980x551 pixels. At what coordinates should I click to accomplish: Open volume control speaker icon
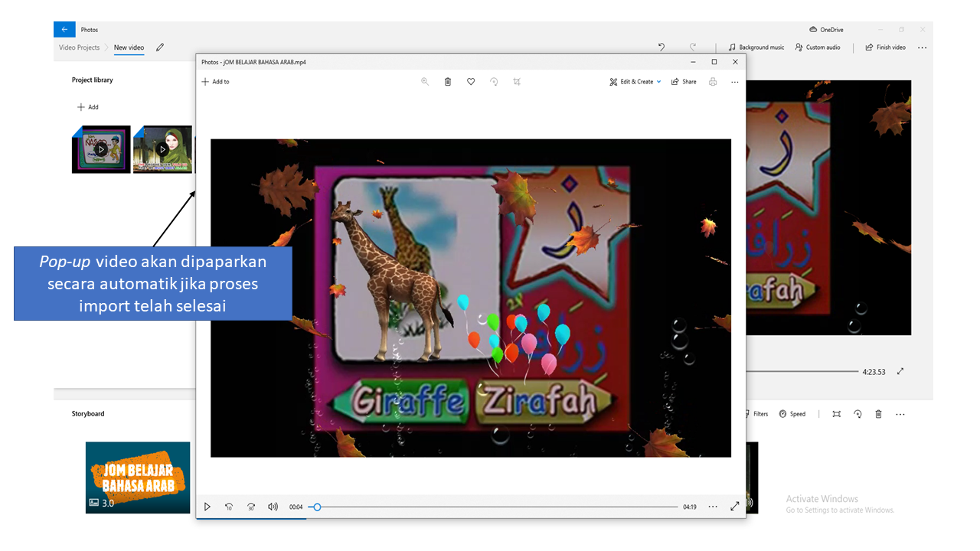[273, 507]
